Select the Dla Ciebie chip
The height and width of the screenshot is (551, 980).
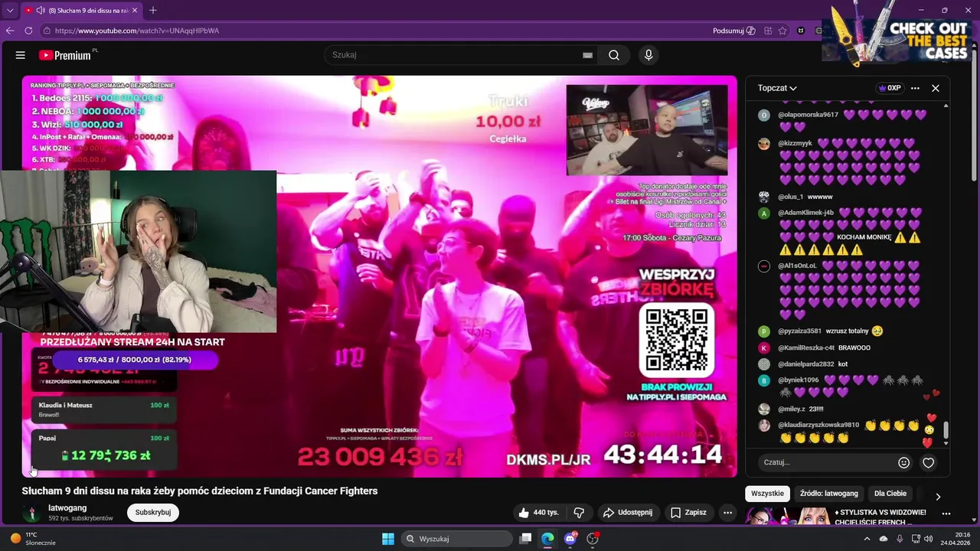coord(890,494)
